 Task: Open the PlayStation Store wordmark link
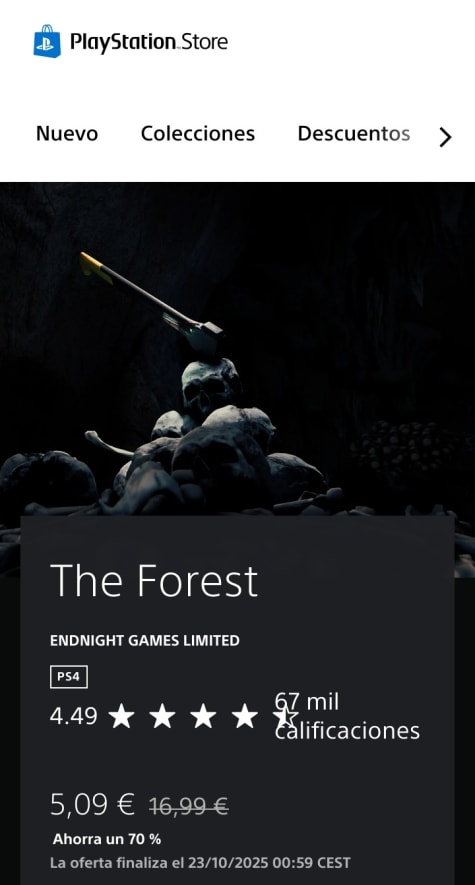point(149,42)
